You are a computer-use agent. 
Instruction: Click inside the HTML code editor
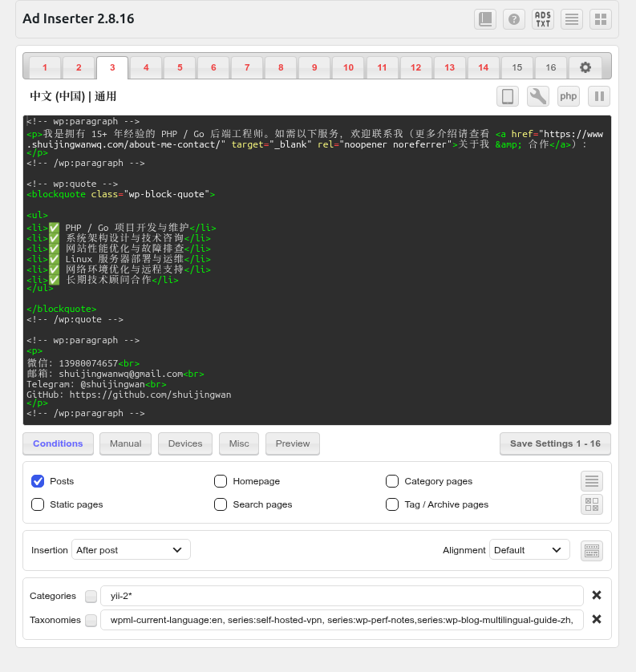pos(317,270)
